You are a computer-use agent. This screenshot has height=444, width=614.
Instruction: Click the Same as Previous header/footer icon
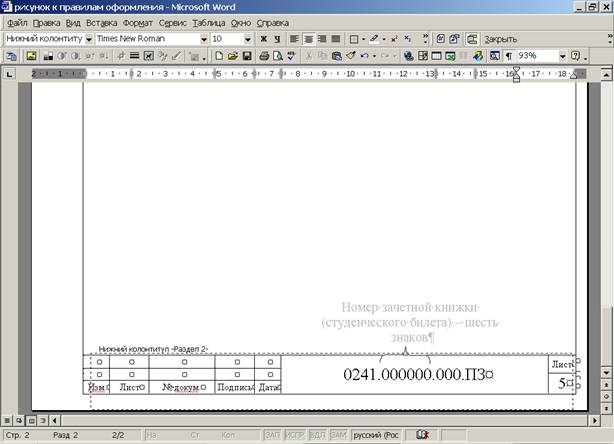472,39
